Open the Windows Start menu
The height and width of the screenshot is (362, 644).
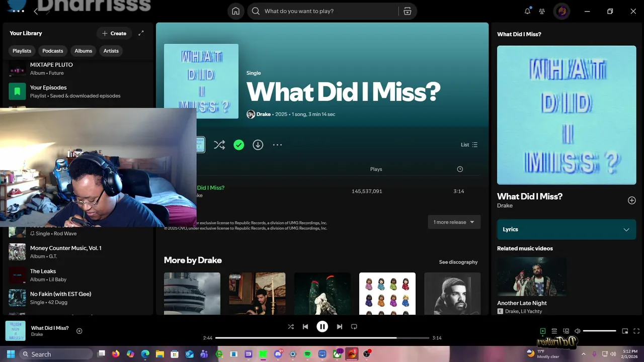coord(11,354)
